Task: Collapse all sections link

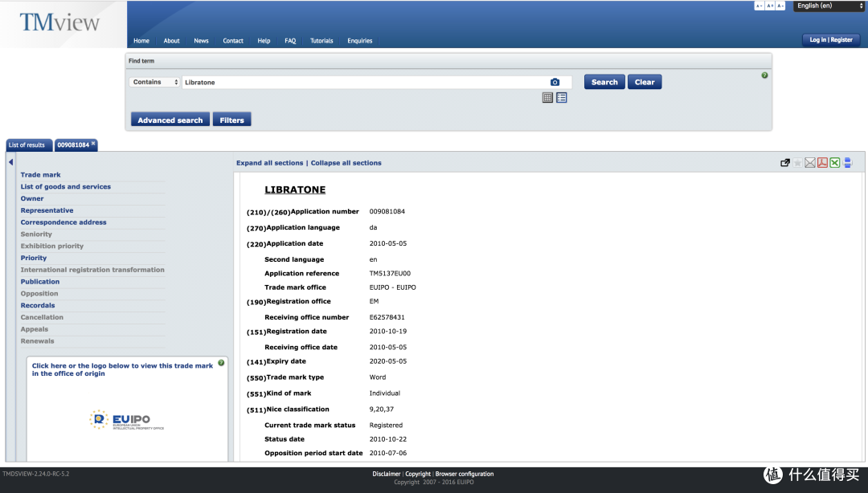Action: pyautogui.click(x=346, y=163)
